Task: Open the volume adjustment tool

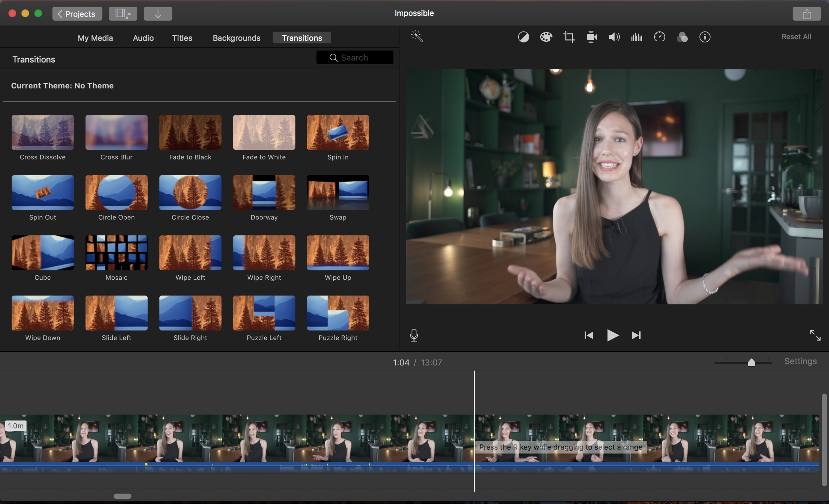Action: 614,37
